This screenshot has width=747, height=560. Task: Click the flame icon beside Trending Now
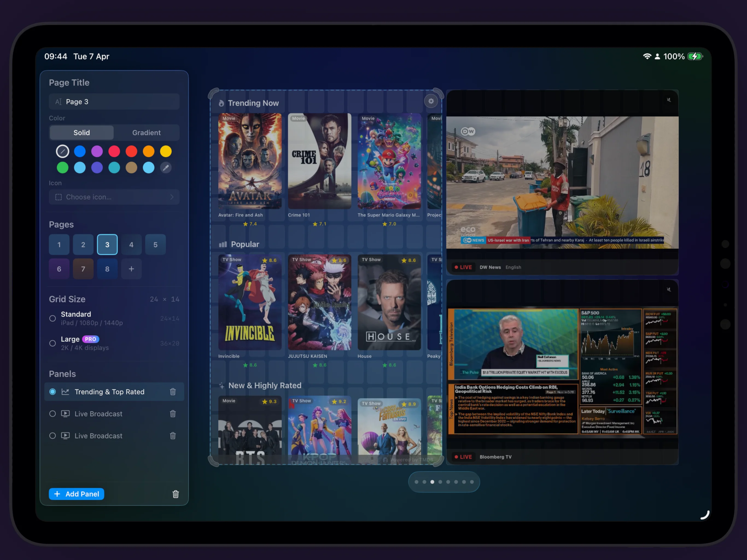pos(221,103)
